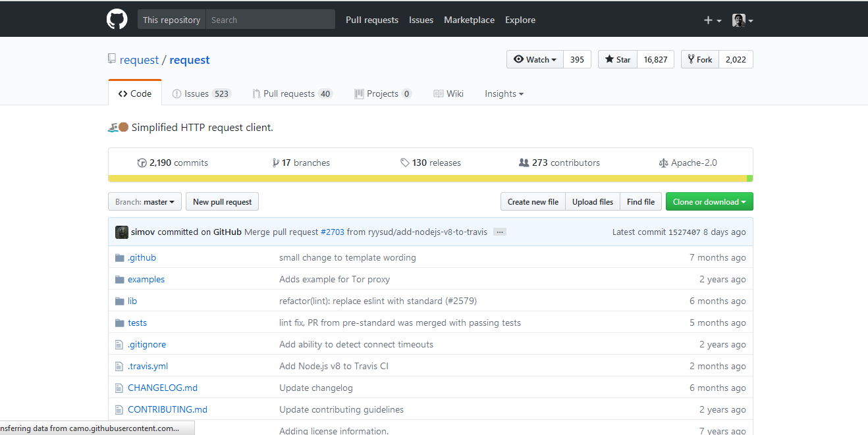This screenshot has height=435, width=868.
Task: Click the file icon next to .travis.yml
Action: 119,366
